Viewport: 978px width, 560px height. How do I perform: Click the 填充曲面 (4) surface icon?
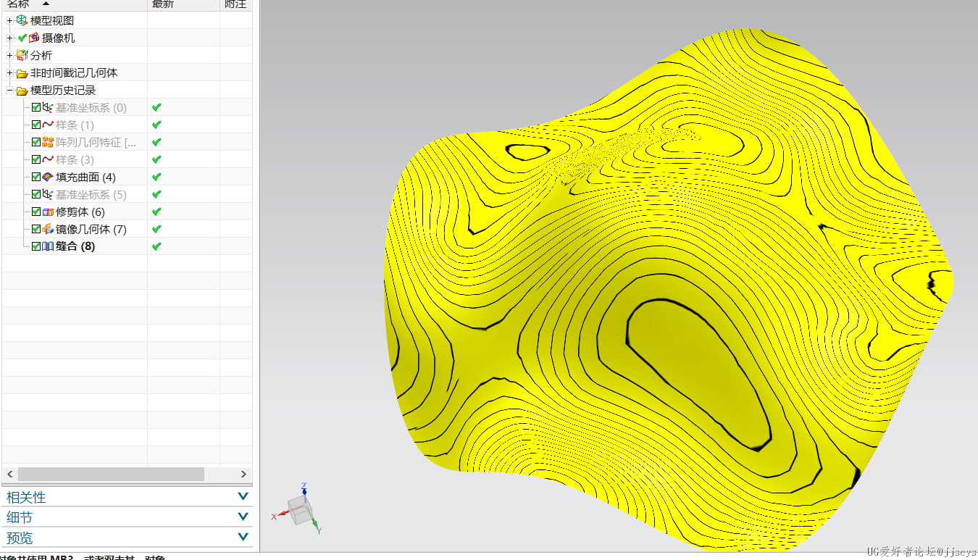(48, 177)
